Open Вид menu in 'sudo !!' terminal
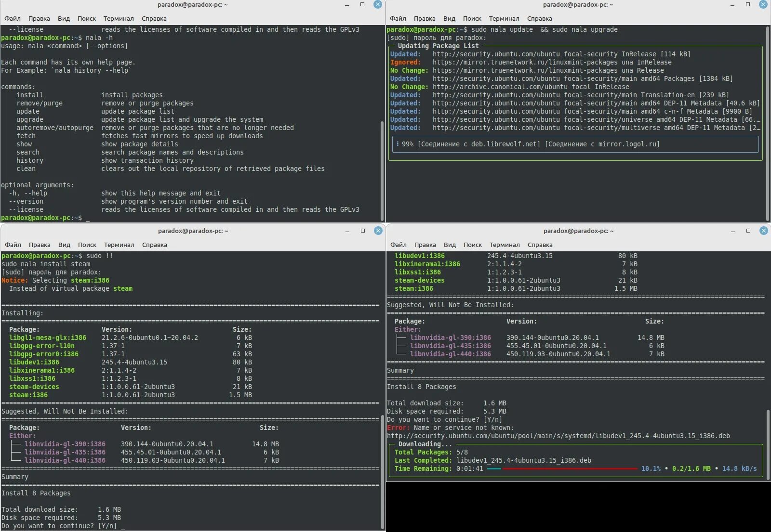 pyautogui.click(x=64, y=245)
